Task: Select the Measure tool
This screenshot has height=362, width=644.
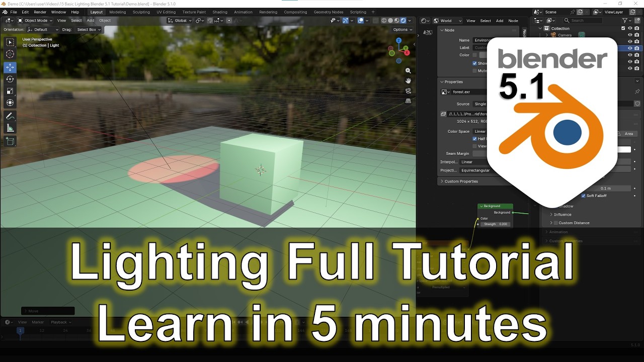Action: click(x=10, y=129)
